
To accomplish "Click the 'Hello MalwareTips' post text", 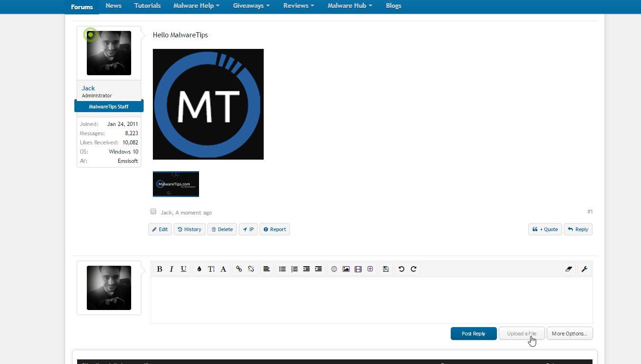I will click(181, 35).
